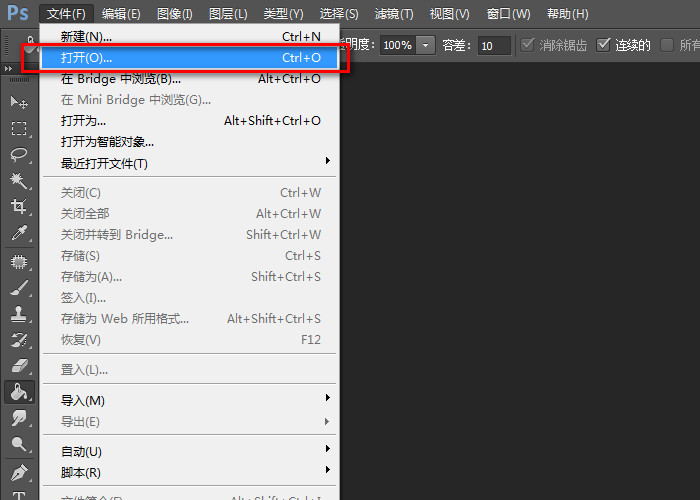Toggle the contiguous 连续的 checkbox

pos(604,45)
